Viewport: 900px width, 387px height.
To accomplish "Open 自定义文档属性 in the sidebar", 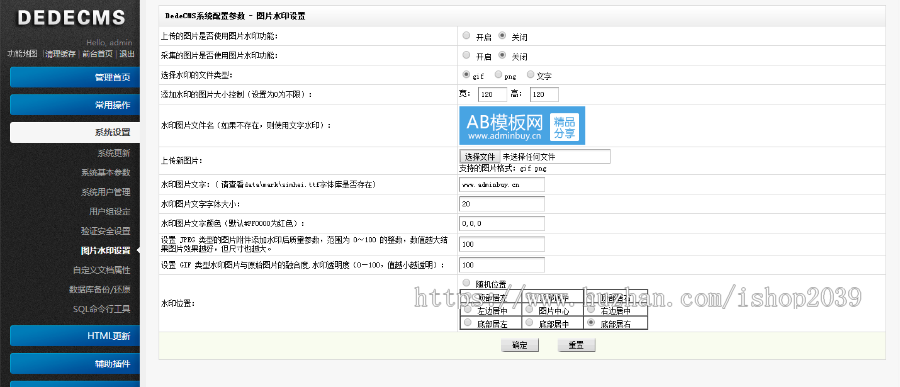I will [x=102, y=270].
